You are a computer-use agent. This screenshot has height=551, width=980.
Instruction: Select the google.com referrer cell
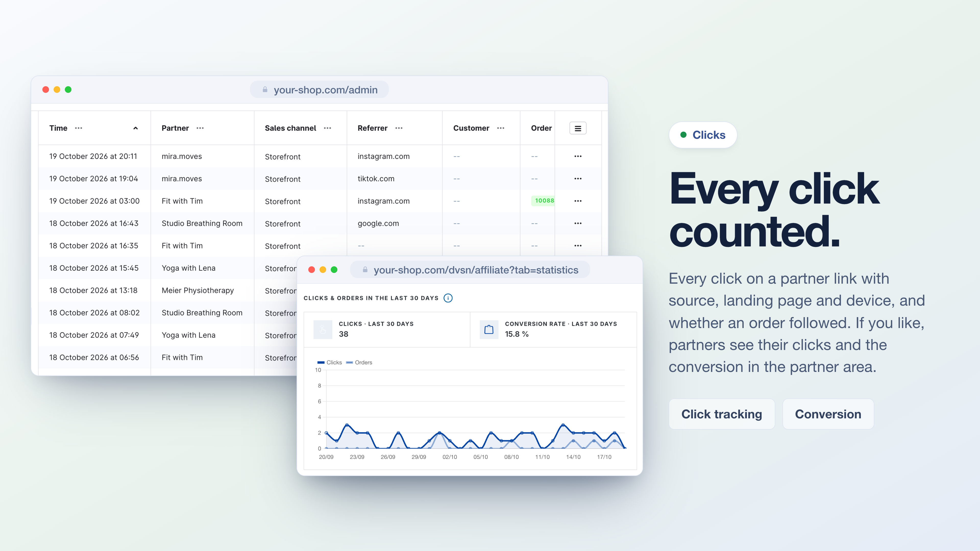(378, 224)
